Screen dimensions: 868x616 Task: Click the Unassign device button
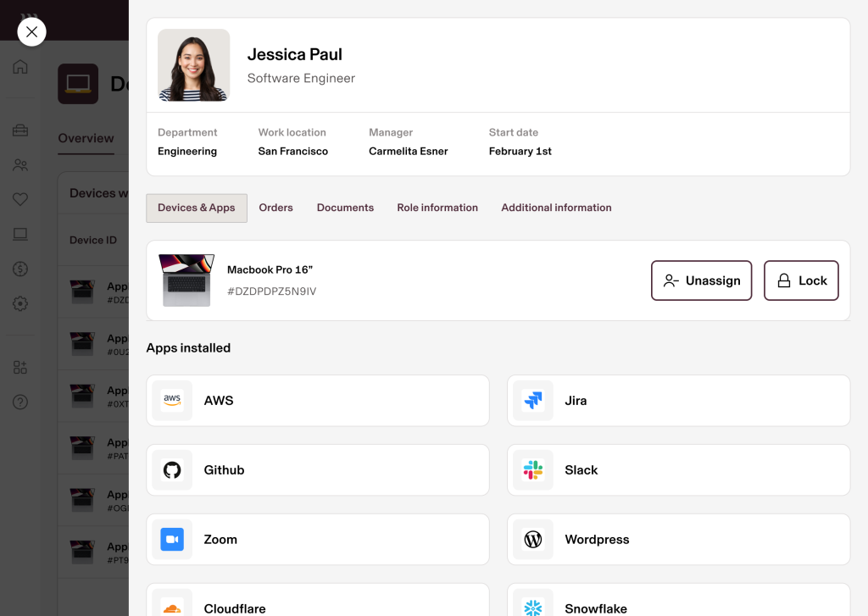coord(701,280)
